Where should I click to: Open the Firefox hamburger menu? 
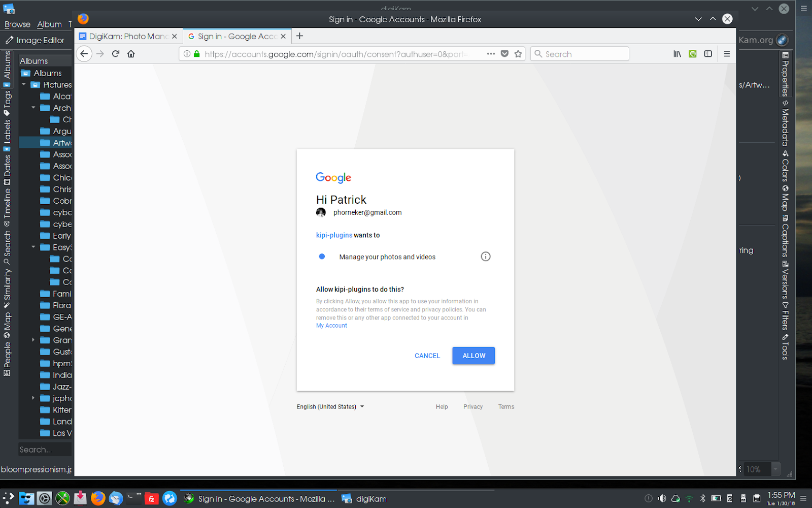tap(727, 54)
